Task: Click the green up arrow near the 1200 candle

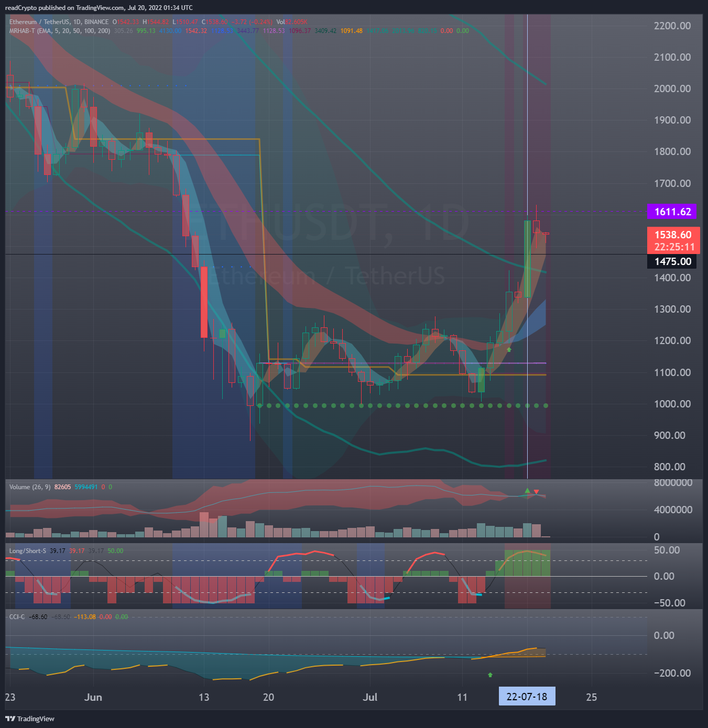Action: tap(509, 349)
